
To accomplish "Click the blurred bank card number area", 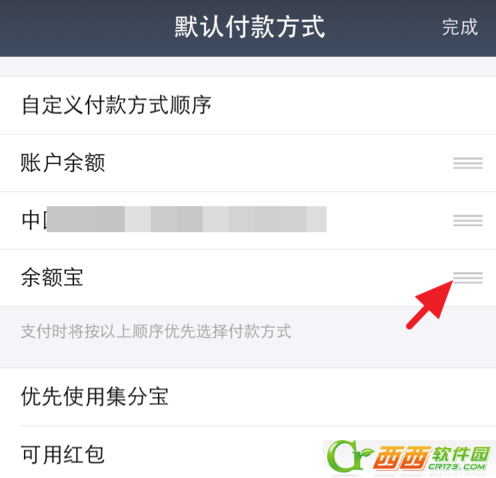I will pyautogui.click(x=187, y=219).
